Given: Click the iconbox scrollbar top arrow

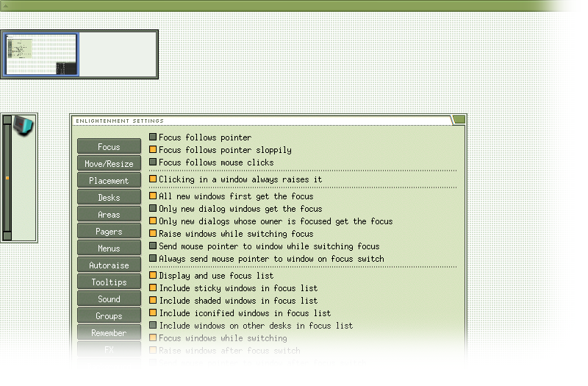Looking at the screenshot, I should click(7, 120).
